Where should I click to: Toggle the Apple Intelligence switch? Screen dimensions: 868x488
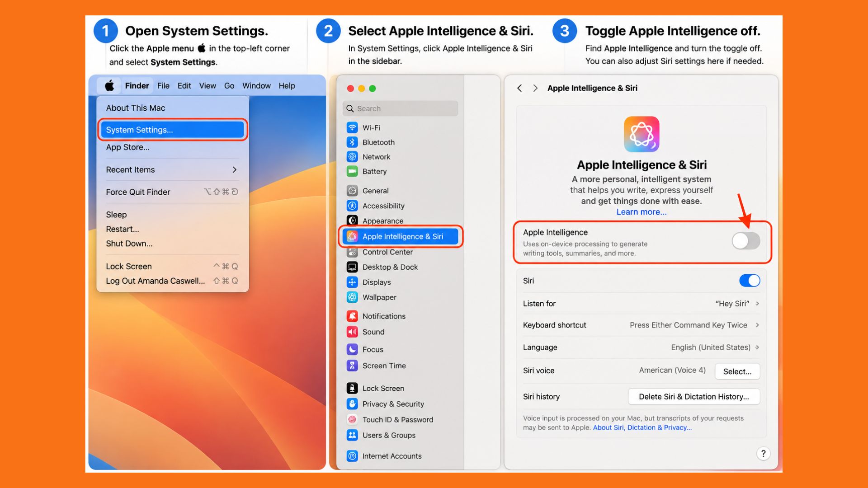(x=746, y=241)
